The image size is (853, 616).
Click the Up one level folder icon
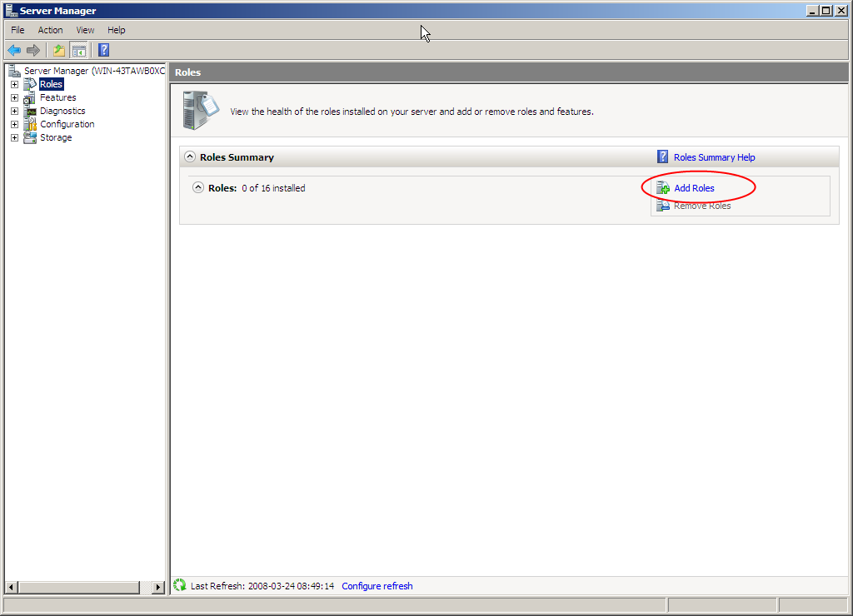pos(59,51)
